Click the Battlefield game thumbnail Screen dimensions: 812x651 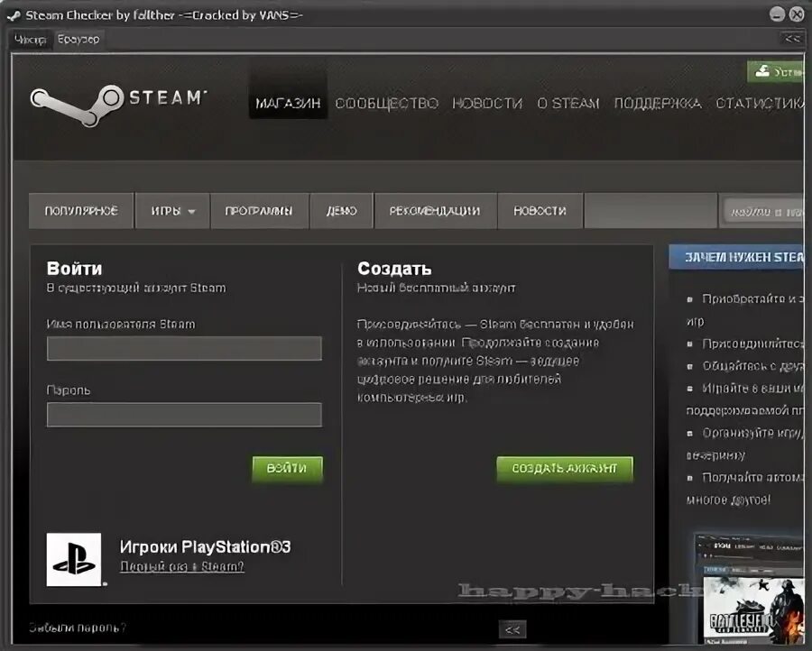pyautogui.click(x=753, y=608)
